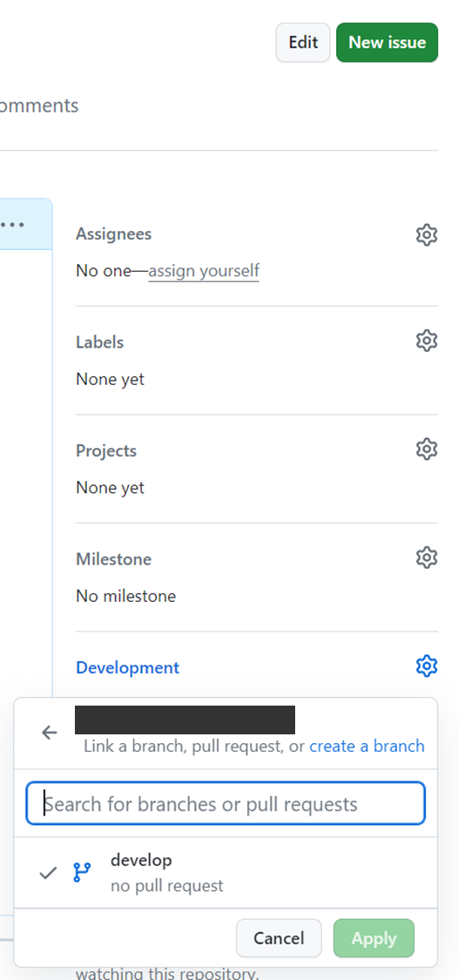Image resolution: width=458 pixels, height=980 pixels.
Task: Open the Labels gear settings
Action: click(x=426, y=341)
